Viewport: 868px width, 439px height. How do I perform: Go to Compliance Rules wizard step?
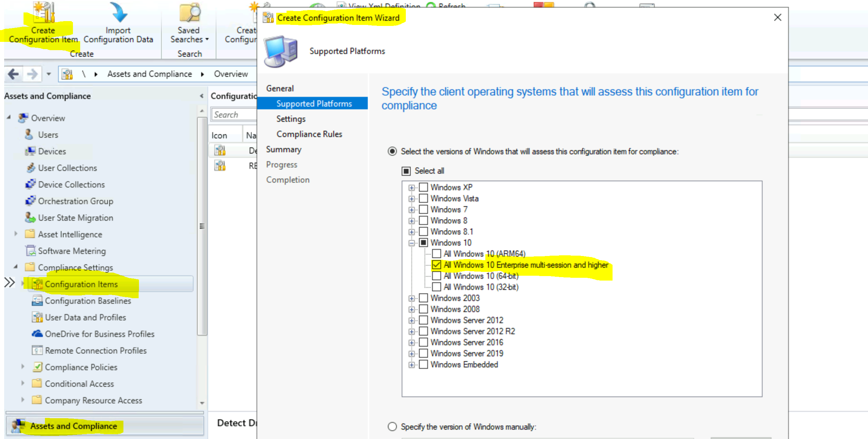[309, 134]
